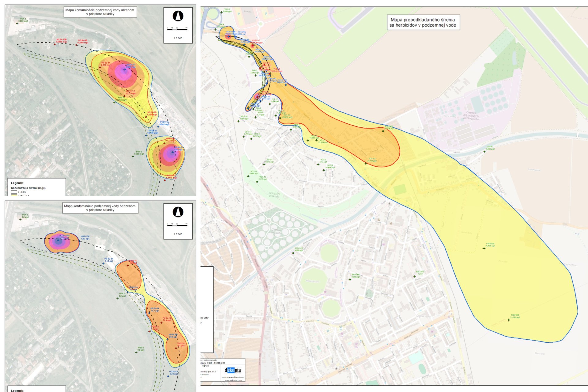The height and width of the screenshot is (392, 588).
Task: Click the benzene contamination map title
Action: [100, 208]
